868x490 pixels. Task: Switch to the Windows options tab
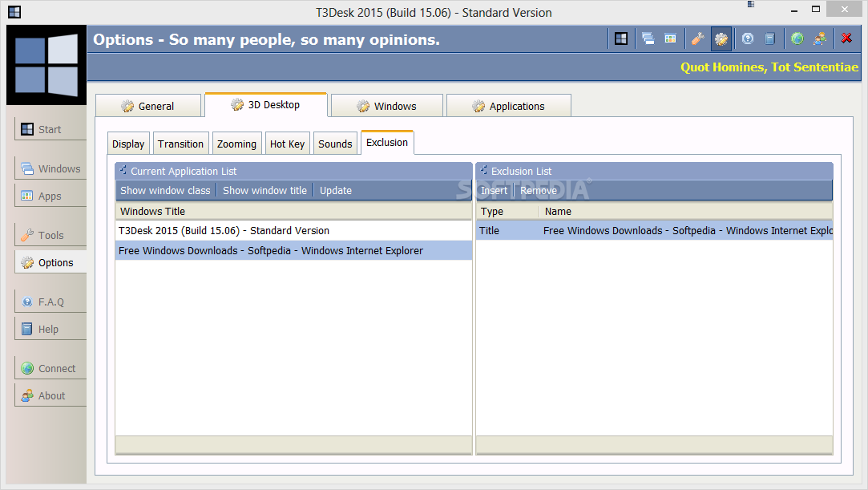pos(387,106)
